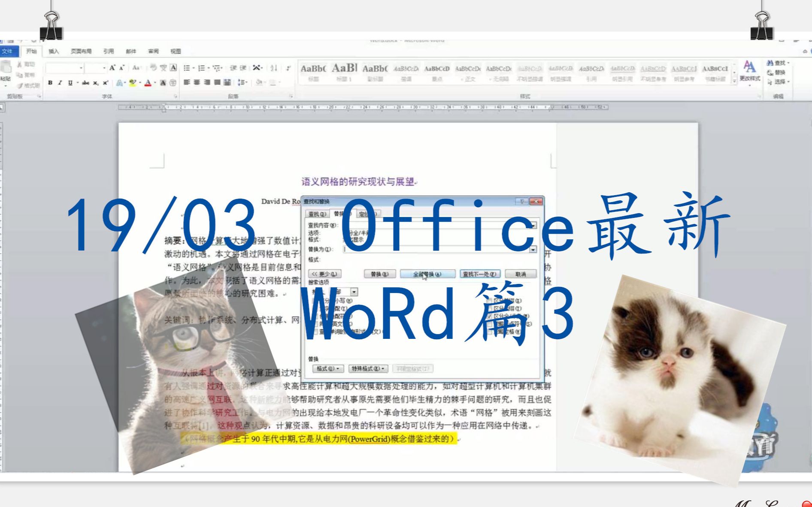Image resolution: width=812 pixels, height=507 pixels.
Task: Click the Enclose Characters icon
Action: tap(173, 82)
